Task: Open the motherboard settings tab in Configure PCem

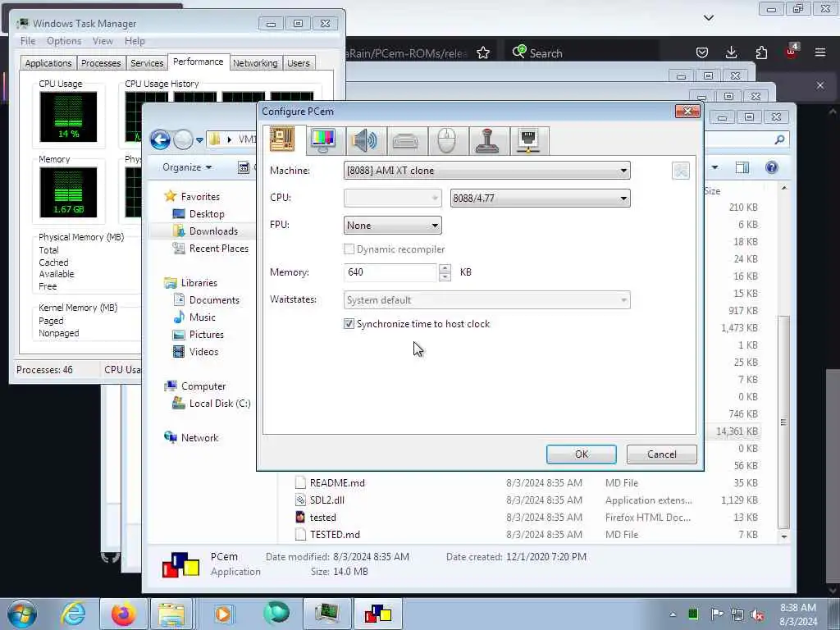Action: point(282,139)
